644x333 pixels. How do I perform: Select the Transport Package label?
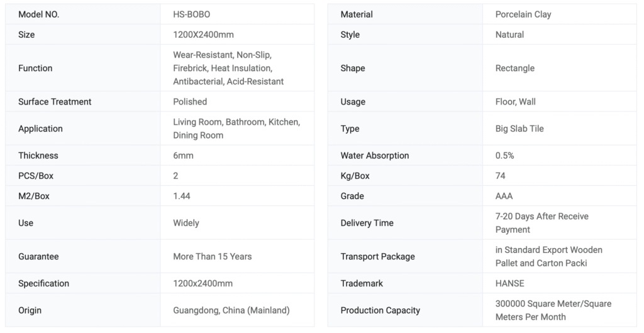tap(377, 256)
